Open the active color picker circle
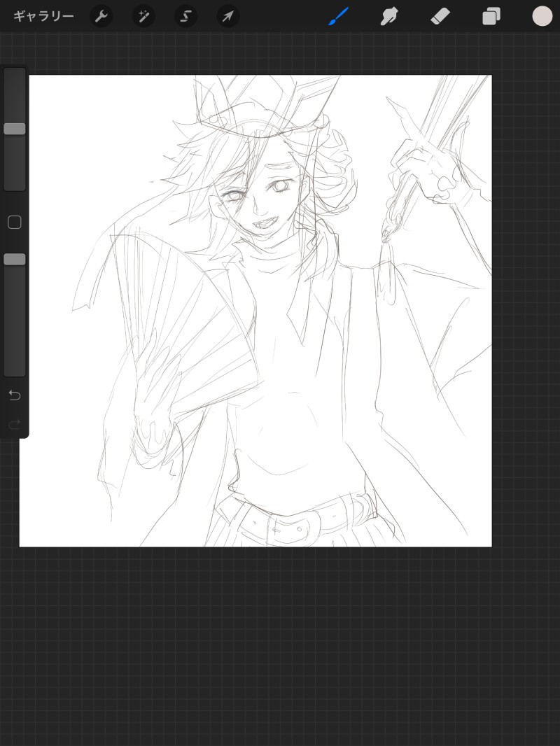Image resolution: width=560 pixels, height=746 pixels. coord(542,16)
